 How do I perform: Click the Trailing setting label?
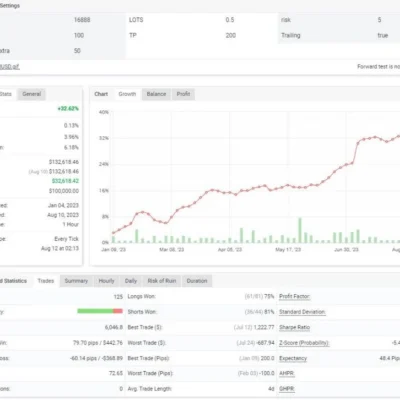(x=291, y=35)
